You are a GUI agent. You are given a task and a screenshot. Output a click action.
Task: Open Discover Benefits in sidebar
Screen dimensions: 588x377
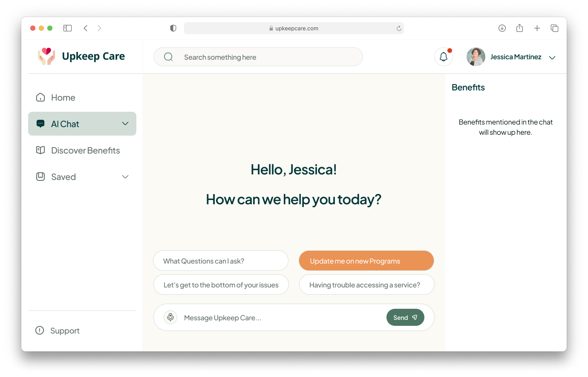point(85,151)
